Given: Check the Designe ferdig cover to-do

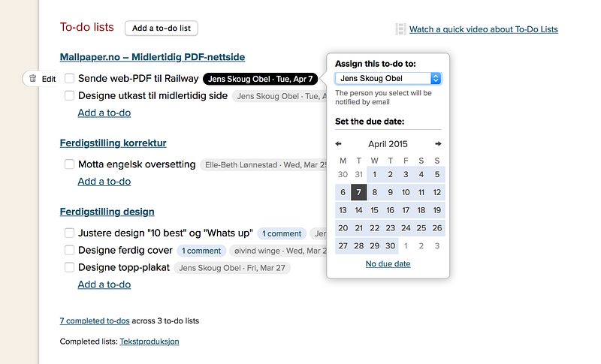Looking at the screenshot, I should tap(69, 250).
